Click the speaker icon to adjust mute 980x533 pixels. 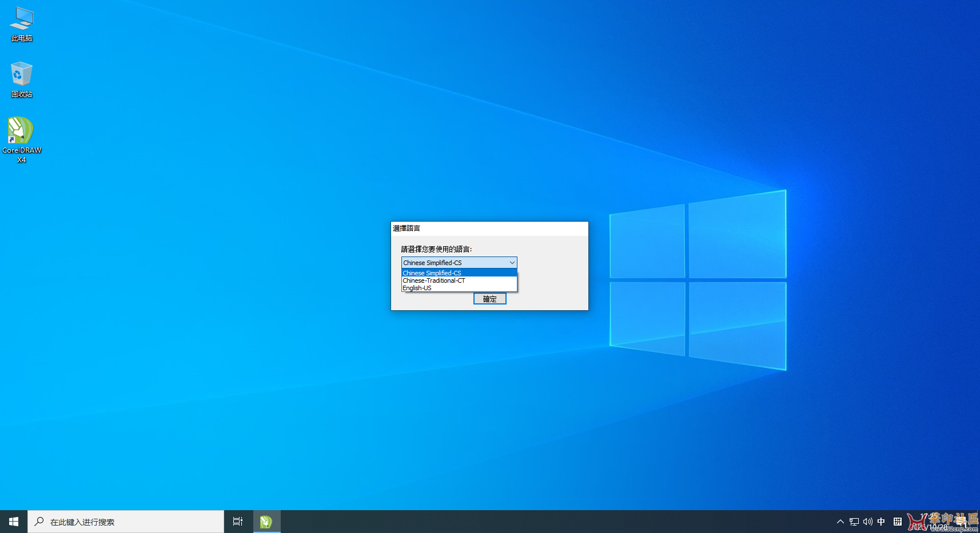(867, 521)
